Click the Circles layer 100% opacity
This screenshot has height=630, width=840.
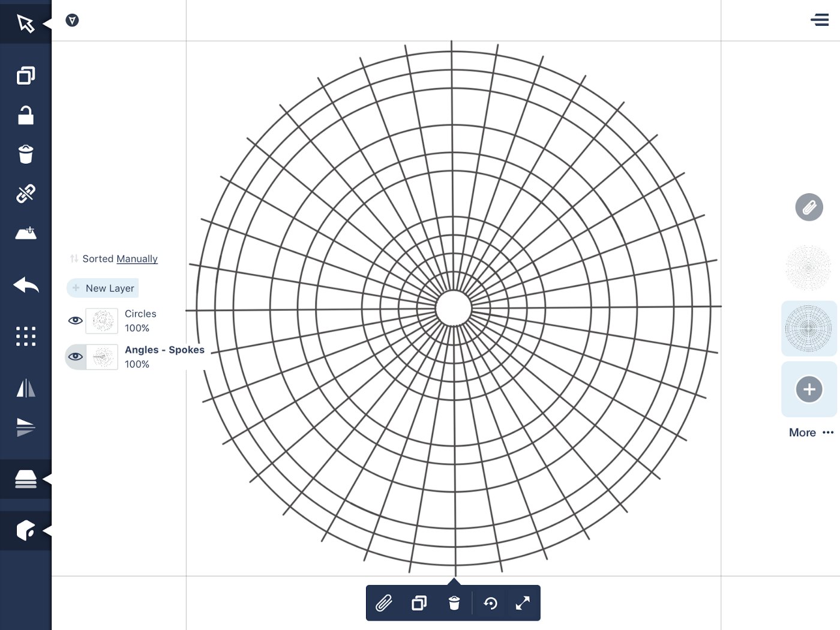(137, 328)
